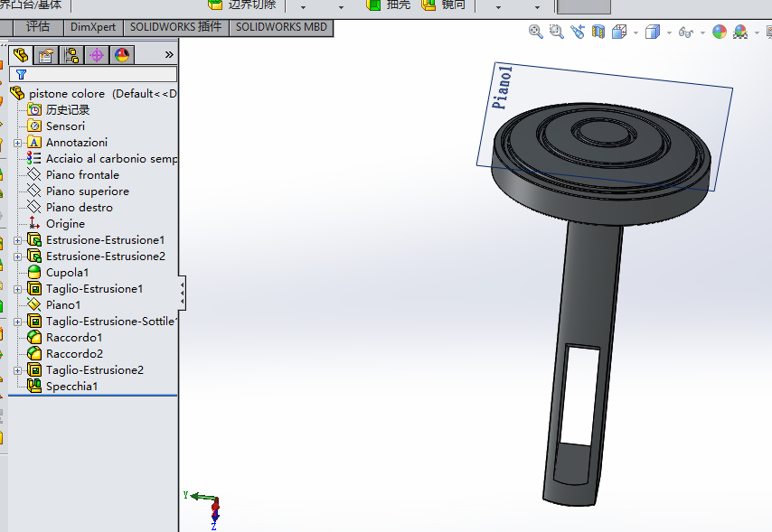Select the Sensori folder

(56, 126)
